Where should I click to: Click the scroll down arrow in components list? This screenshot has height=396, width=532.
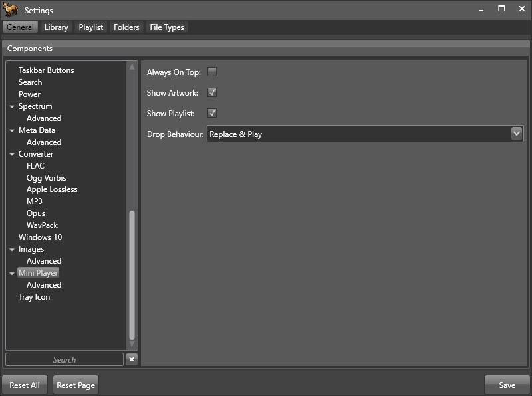(x=132, y=345)
